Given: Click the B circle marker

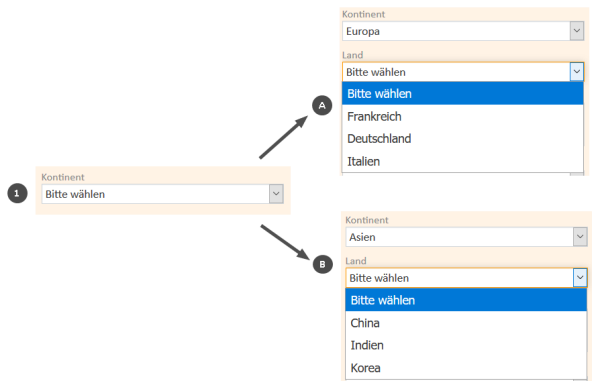Looking at the screenshot, I should pos(322,264).
